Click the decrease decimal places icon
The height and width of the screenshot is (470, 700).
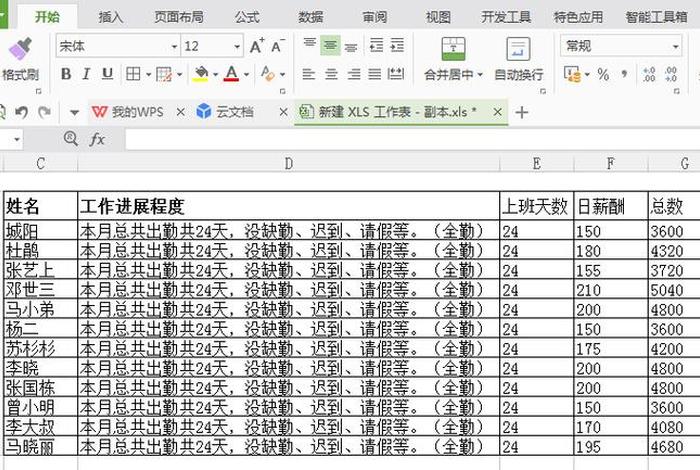[x=671, y=74]
